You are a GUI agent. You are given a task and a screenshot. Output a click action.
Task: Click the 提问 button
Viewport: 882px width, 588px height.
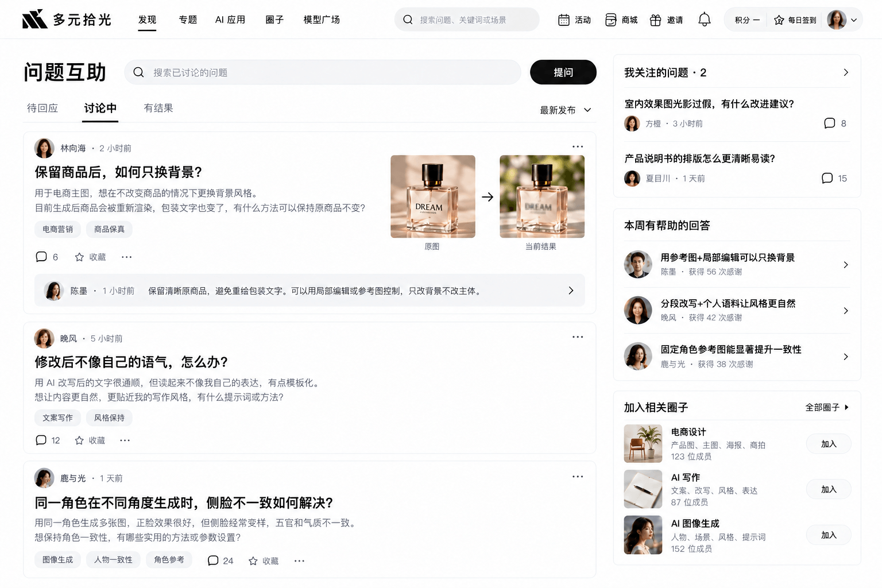click(x=563, y=72)
